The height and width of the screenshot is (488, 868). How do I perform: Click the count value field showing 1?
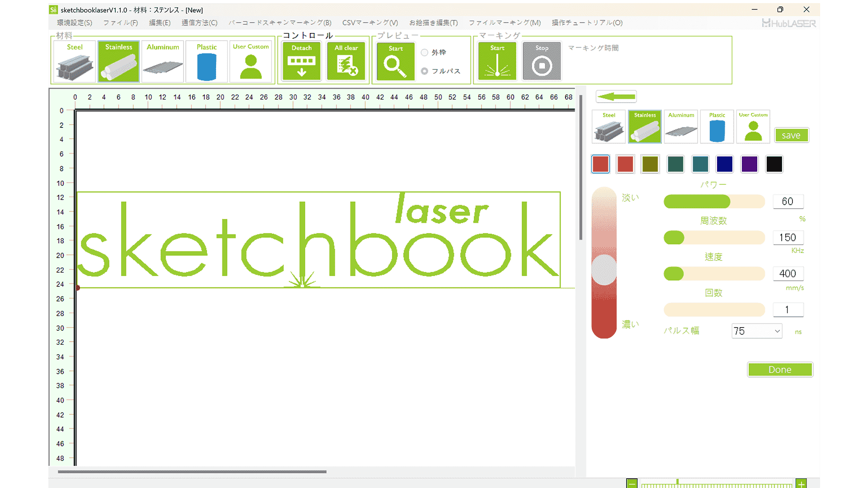point(788,310)
